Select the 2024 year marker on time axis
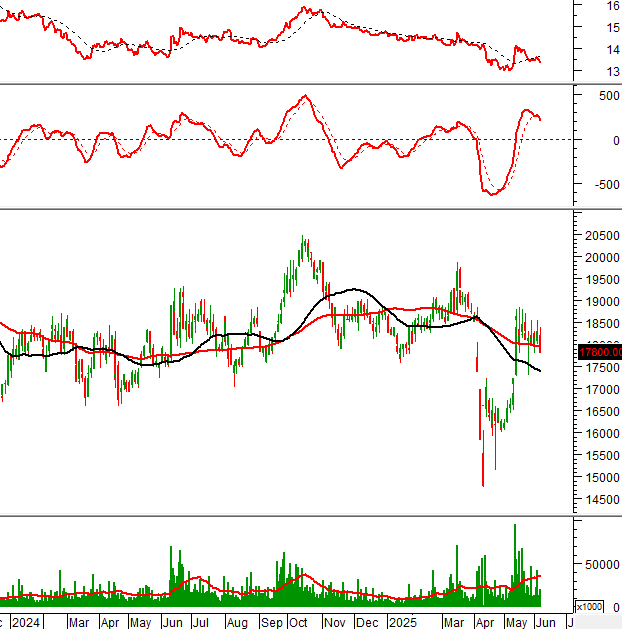 tap(25, 622)
